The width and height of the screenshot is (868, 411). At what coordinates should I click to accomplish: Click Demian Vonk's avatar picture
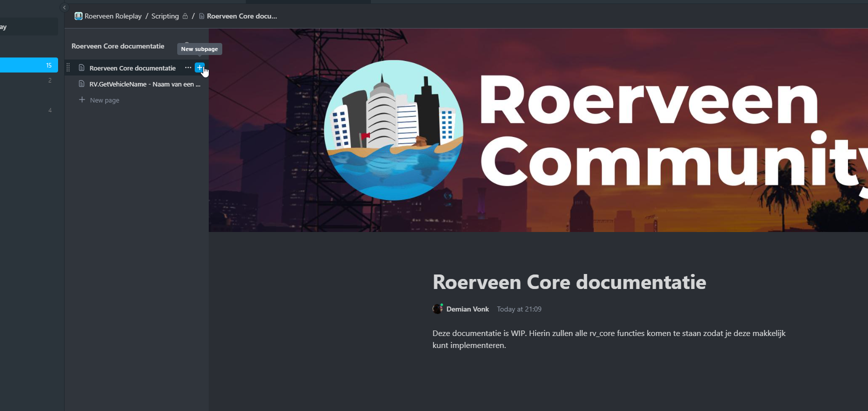click(438, 309)
